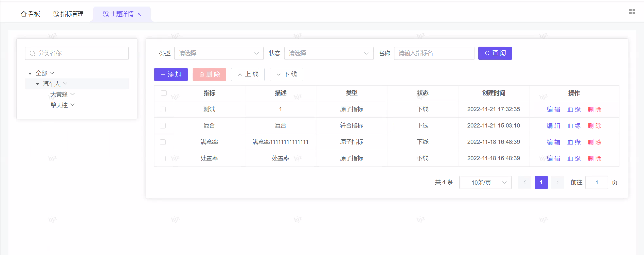Click 编辑 for the 测试 row
The image size is (644, 255).
pyautogui.click(x=553, y=109)
